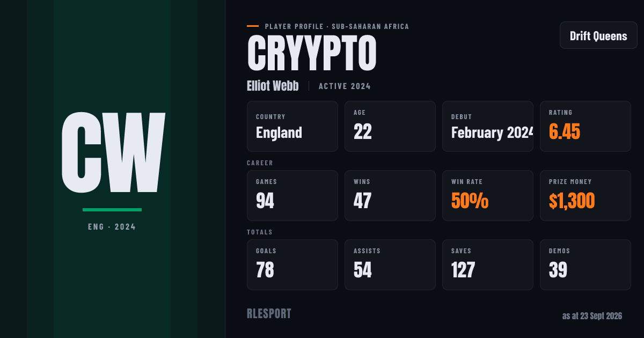Click the CRYYPTO player name heading
This screenshot has width=644, height=338.
pyautogui.click(x=312, y=52)
